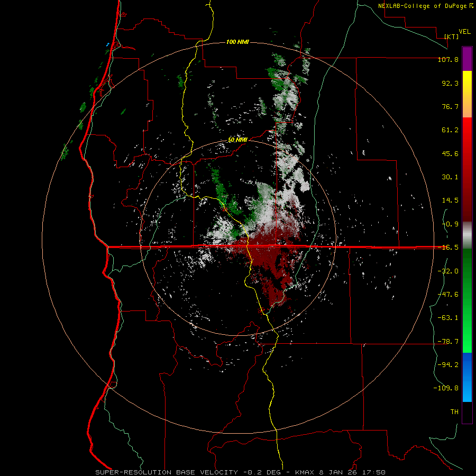
Task: Select the -94.2 scale value
Action: pyautogui.click(x=448, y=364)
